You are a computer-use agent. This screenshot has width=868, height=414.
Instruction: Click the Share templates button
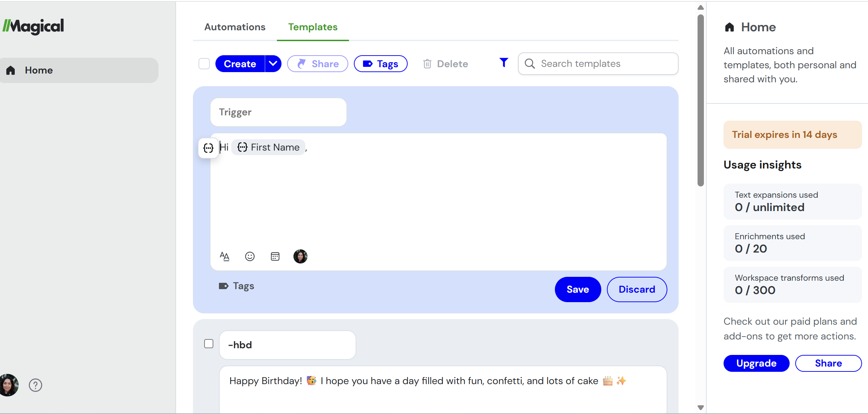318,64
